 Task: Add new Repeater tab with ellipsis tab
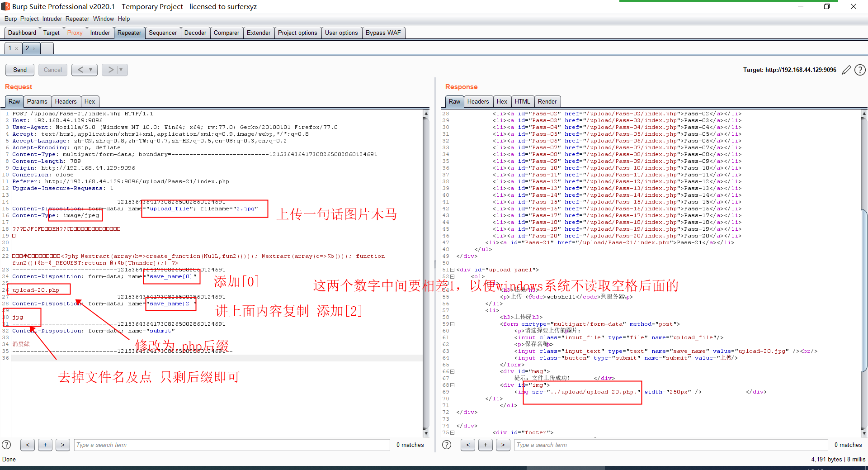coord(47,48)
